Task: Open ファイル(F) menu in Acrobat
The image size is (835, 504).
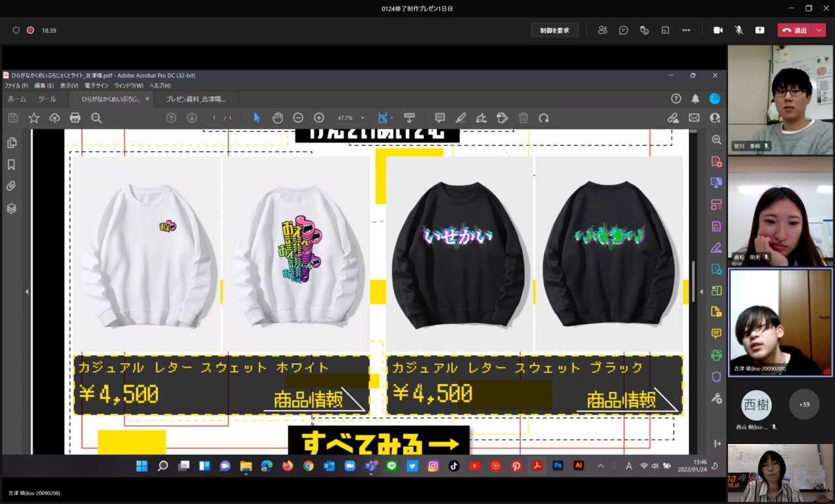Action: (x=16, y=85)
